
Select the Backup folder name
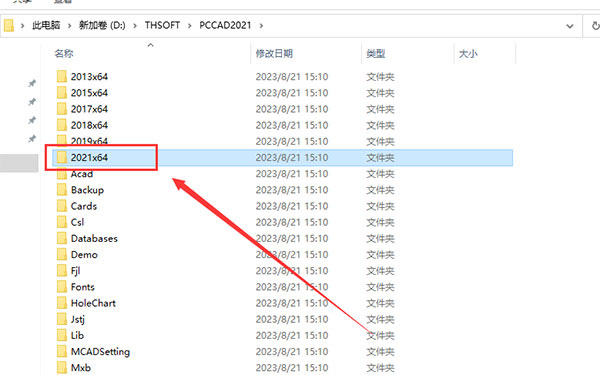click(x=87, y=190)
